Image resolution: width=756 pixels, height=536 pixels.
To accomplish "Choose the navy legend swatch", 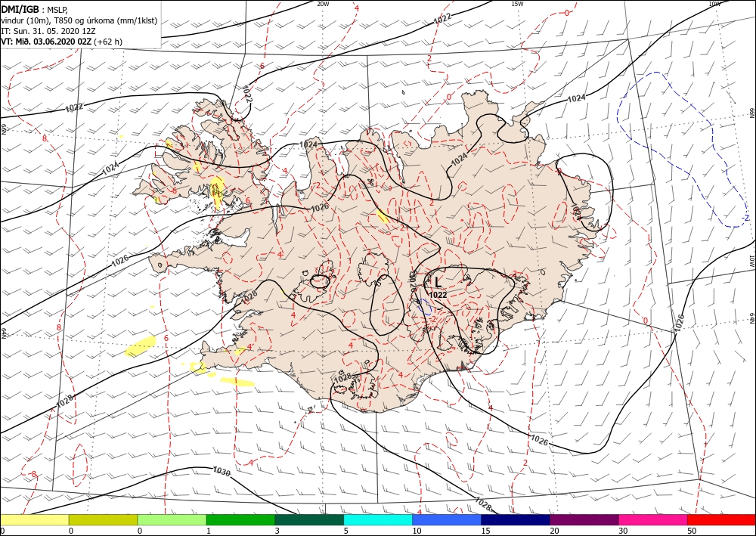I will [x=516, y=519].
